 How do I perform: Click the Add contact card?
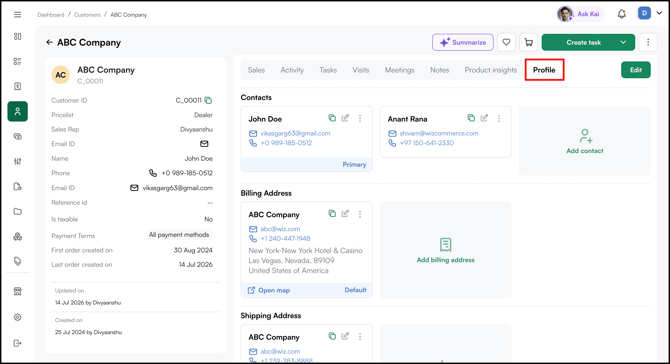coord(585,141)
